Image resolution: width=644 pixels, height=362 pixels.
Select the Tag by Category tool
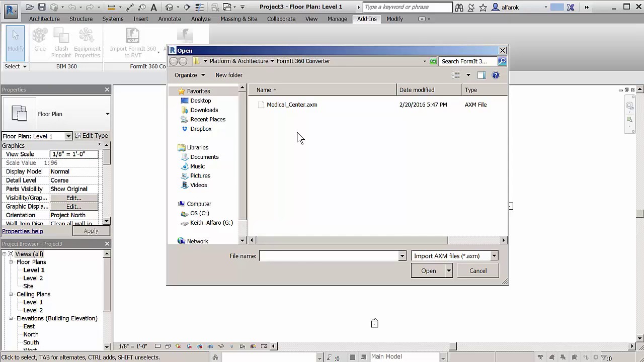[x=142, y=7]
